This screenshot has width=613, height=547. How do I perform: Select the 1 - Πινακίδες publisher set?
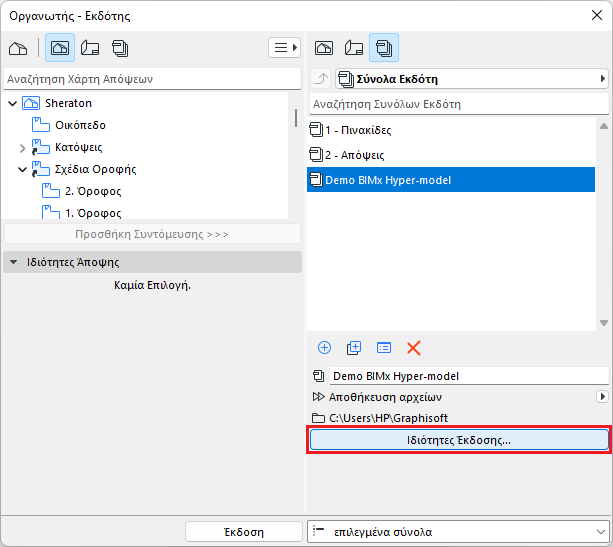[x=451, y=130]
